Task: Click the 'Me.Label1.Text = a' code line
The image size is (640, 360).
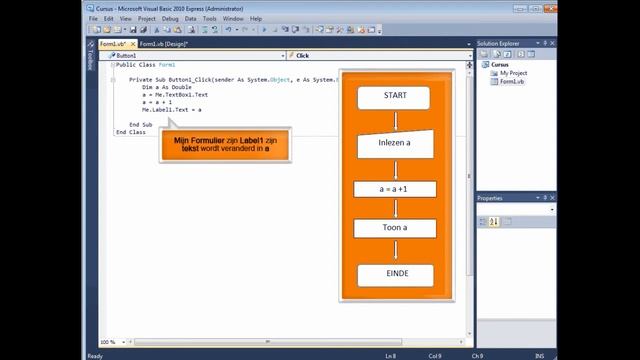Action: coord(171,110)
